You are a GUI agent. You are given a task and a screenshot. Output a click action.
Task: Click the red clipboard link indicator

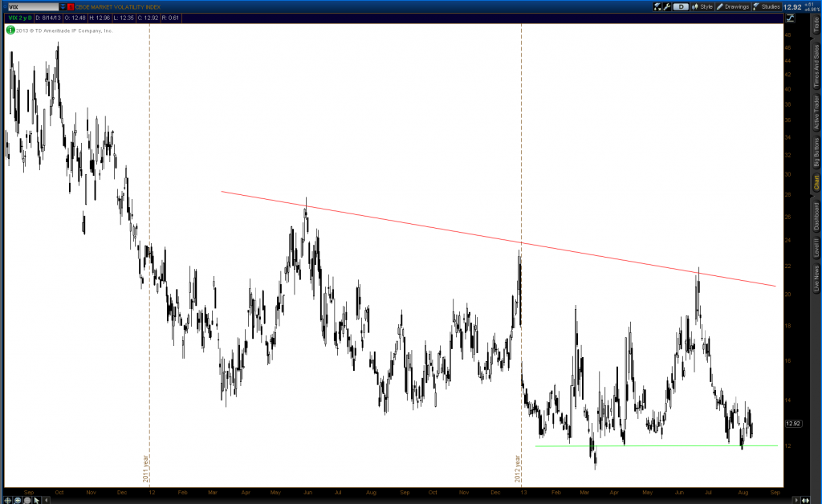point(71,6)
